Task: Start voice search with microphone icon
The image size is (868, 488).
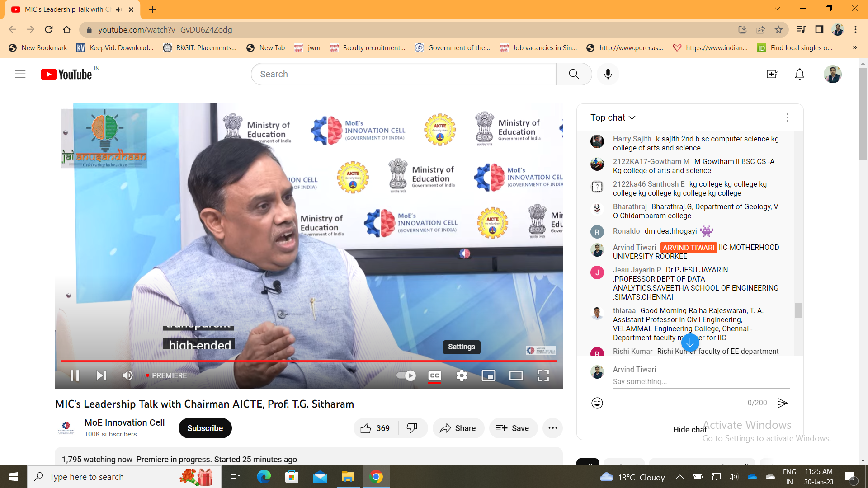Action: tap(608, 74)
